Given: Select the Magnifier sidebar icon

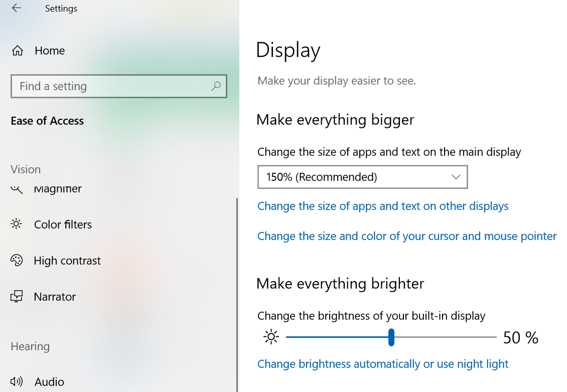Looking at the screenshot, I should pos(17,188).
